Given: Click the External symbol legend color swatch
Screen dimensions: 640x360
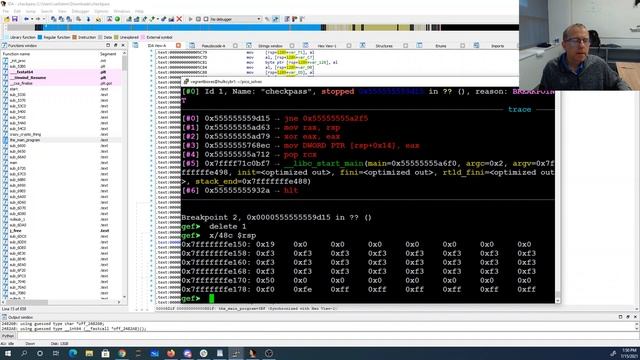Looking at the screenshot, I should tap(143, 37).
